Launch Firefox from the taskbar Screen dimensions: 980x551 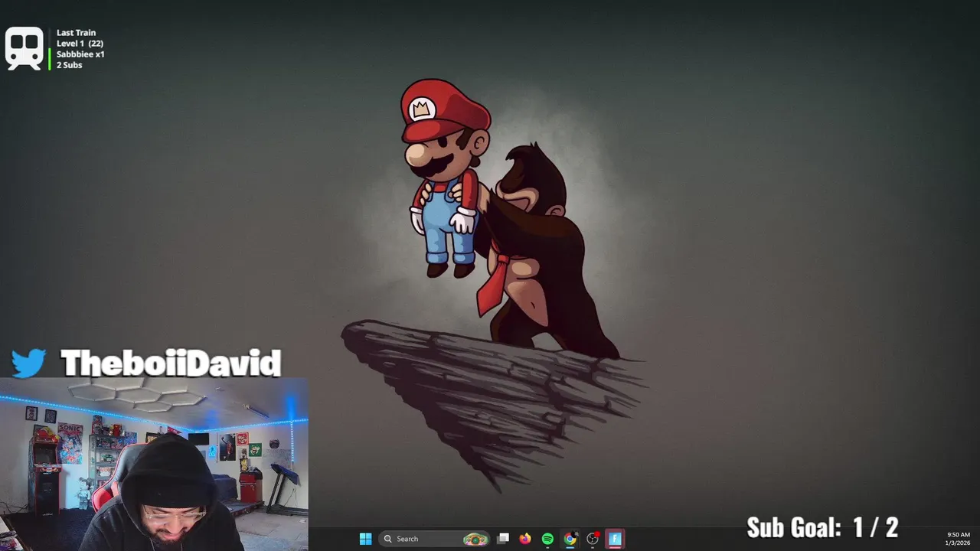pyautogui.click(x=525, y=539)
